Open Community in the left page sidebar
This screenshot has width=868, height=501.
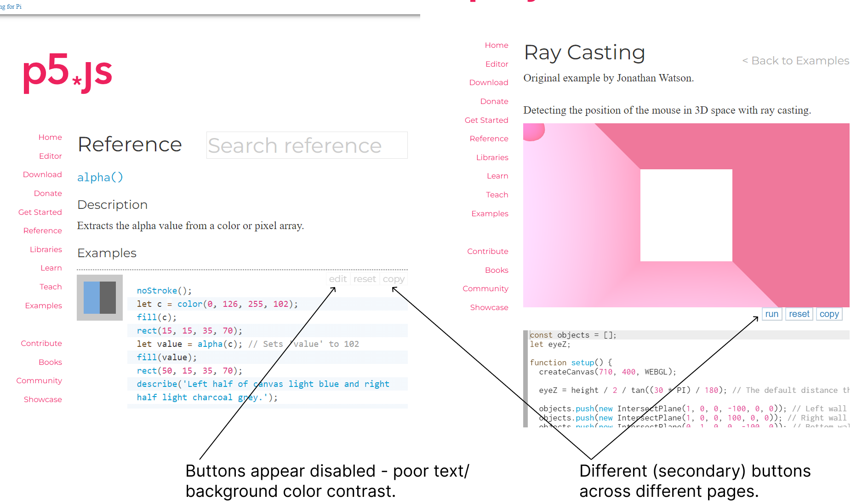point(39,380)
